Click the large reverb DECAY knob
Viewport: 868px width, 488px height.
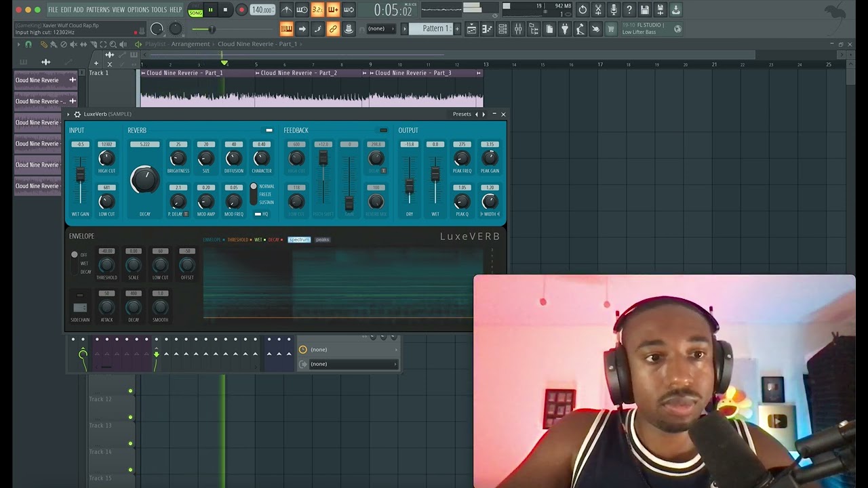(145, 180)
